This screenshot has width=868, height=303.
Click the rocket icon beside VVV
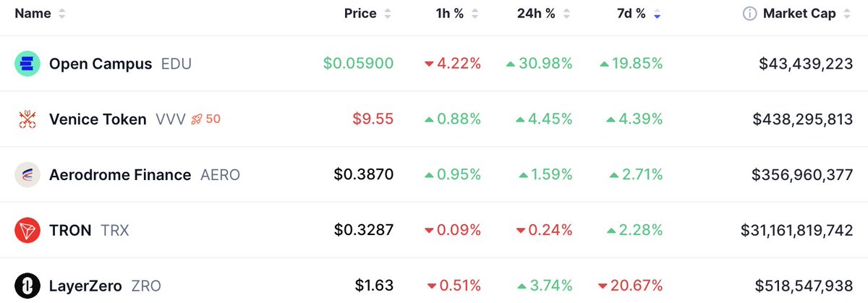(x=196, y=119)
